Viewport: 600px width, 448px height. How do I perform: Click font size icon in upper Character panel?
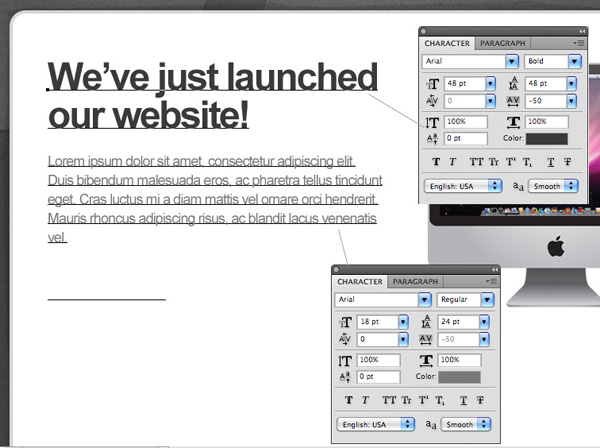432,83
